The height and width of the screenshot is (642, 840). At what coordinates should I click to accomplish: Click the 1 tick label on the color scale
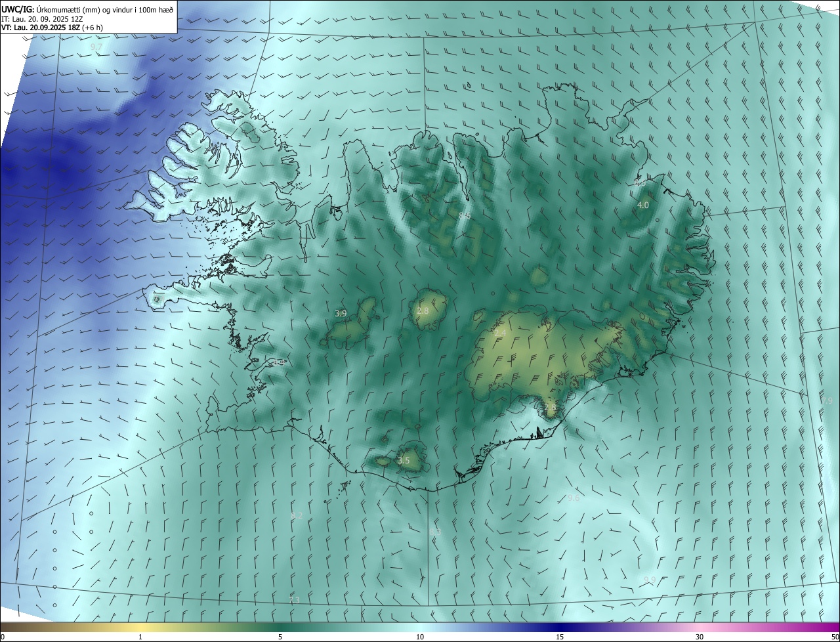[140, 637]
